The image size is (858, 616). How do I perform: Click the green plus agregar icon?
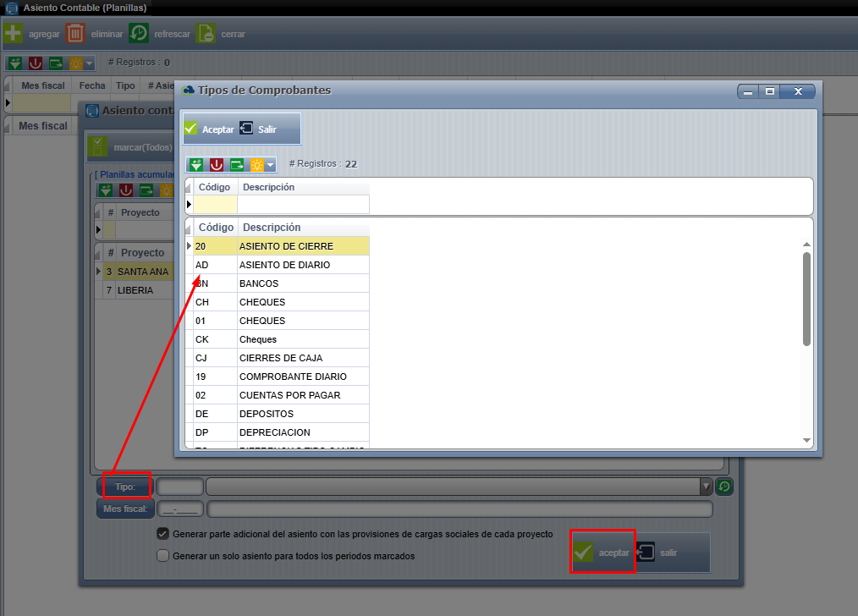click(14, 33)
